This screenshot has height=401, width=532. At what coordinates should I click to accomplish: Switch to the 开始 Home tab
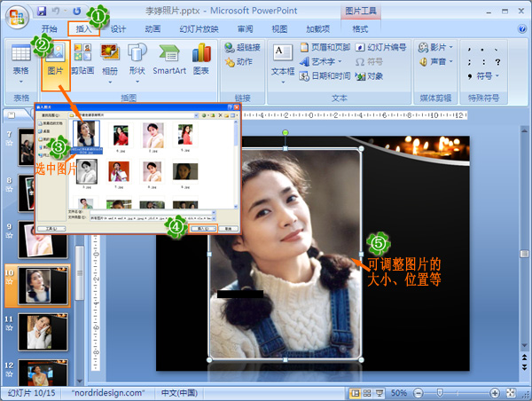click(50, 29)
